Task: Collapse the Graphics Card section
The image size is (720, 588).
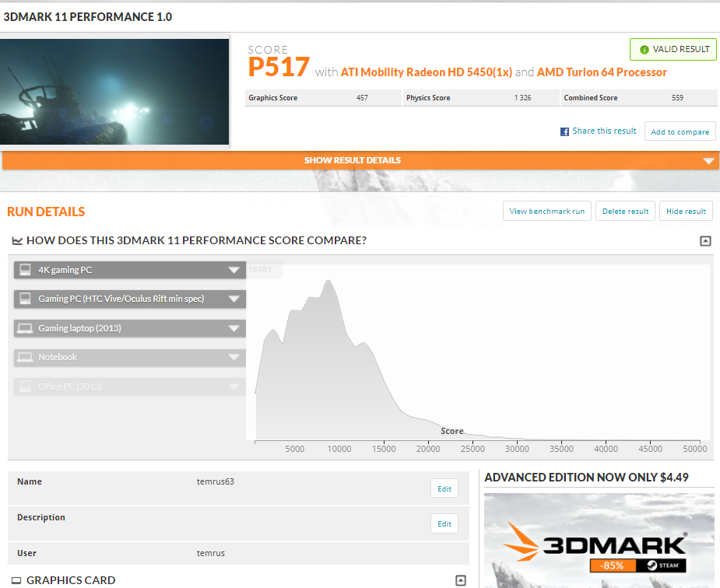Action: click(461, 580)
